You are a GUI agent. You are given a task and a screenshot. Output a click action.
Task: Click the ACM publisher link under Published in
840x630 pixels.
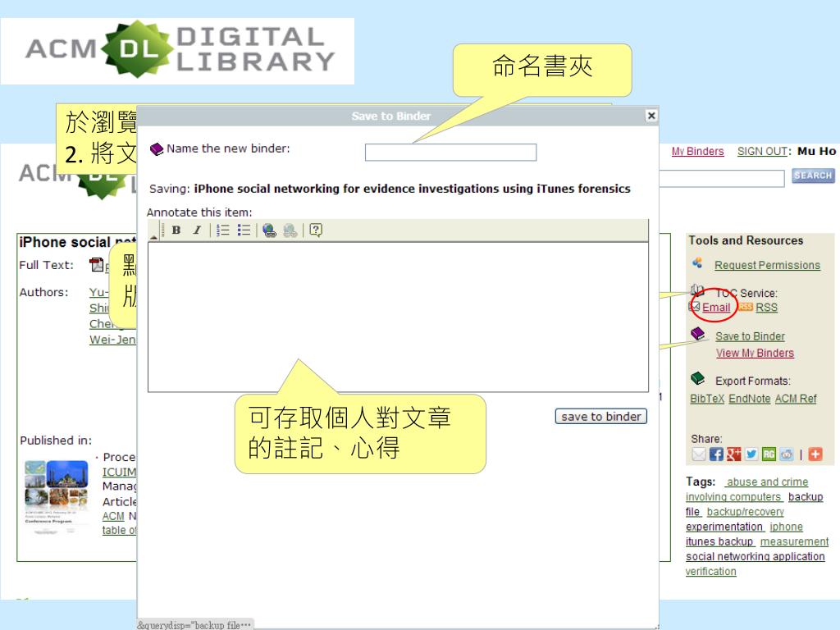pyautogui.click(x=113, y=516)
